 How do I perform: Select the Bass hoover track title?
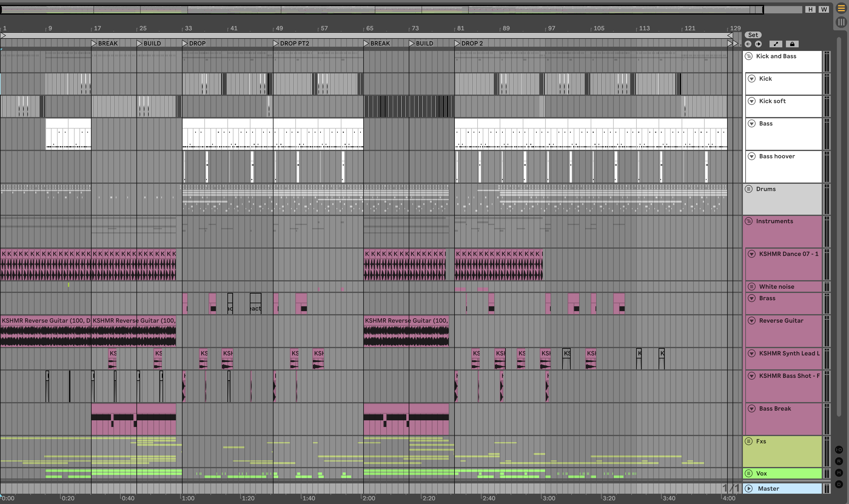click(x=777, y=156)
